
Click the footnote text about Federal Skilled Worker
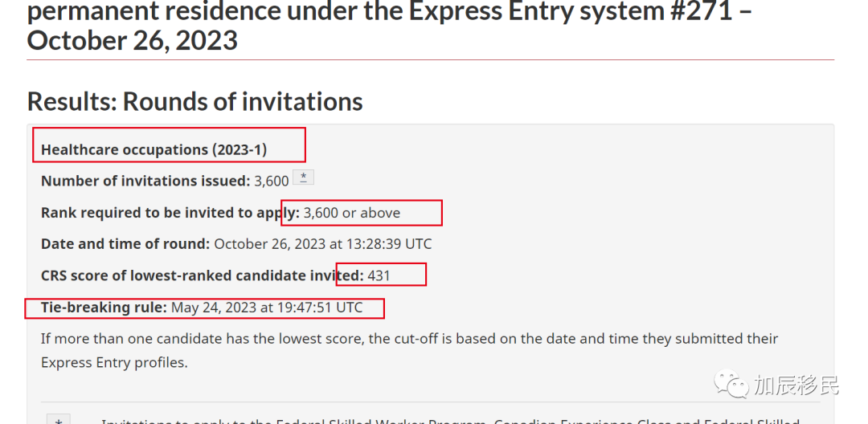pos(450,420)
